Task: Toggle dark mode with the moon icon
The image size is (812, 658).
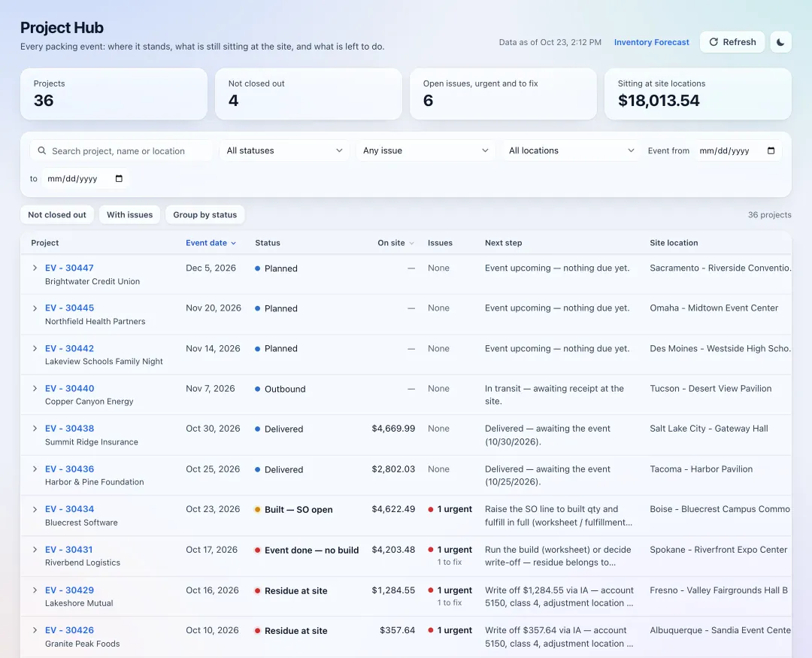Action: tap(780, 42)
